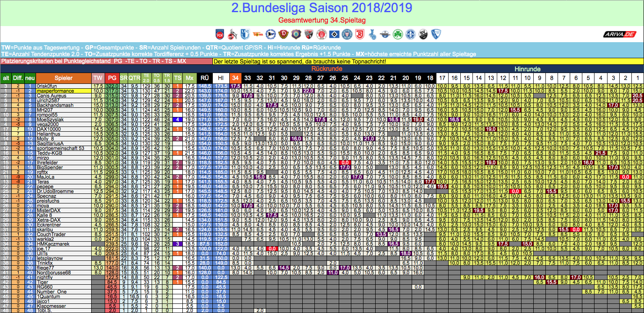Click the black 'RÜ' column header
This screenshot has width=644, height=313.
click(205, 78)
